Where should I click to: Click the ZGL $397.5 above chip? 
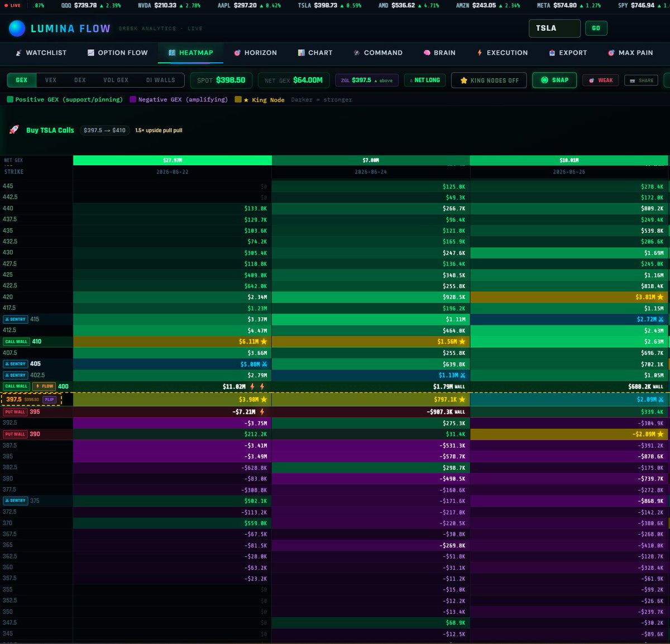[x=367, y=80]
